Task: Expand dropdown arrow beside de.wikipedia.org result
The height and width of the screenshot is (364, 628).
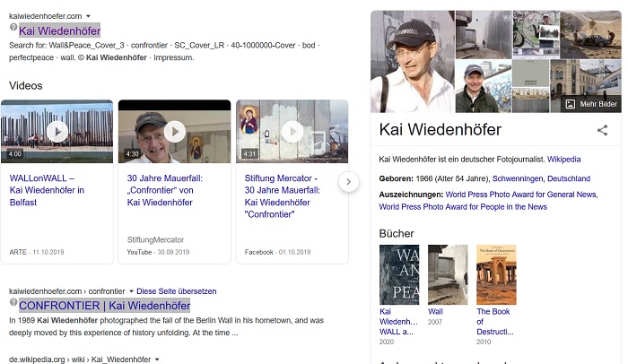Action: (158, 360)
